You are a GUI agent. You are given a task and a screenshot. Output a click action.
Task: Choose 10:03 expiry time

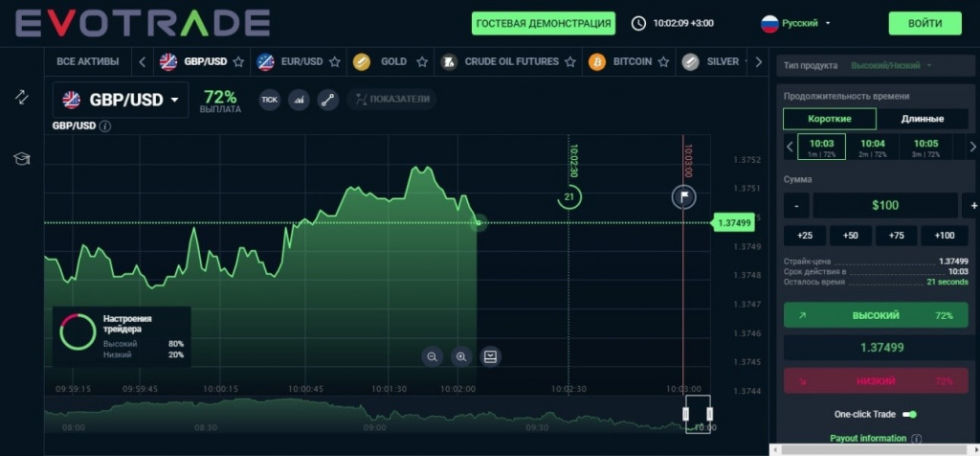coord(822,147)
